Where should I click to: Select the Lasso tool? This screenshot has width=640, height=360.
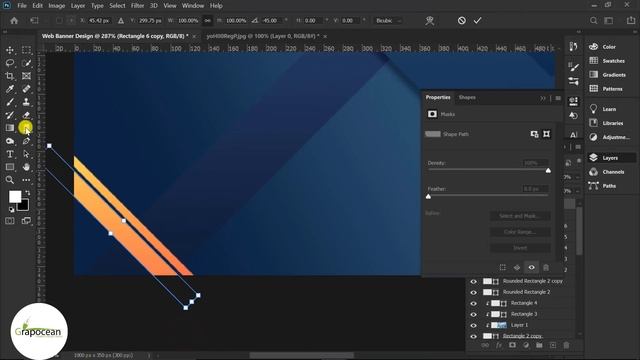click(10, 63)
